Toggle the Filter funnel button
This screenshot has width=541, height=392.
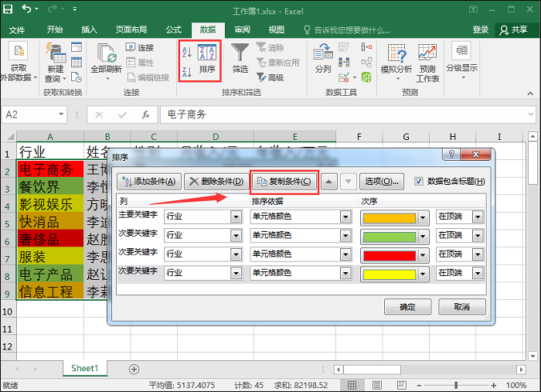(x=240, y=58)
